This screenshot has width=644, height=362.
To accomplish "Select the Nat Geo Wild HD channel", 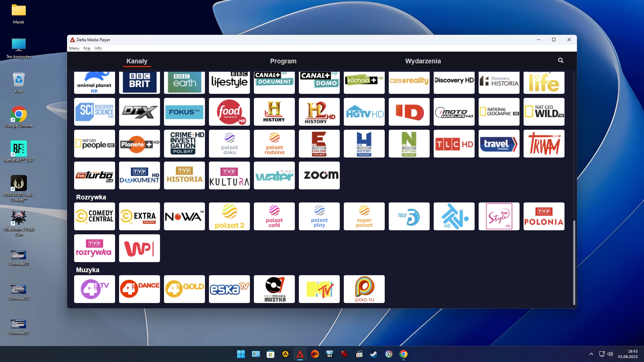I will 544,112.
